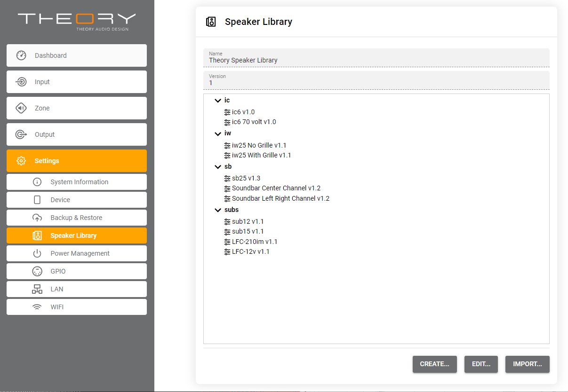Click the sliders icon beside Soundbar Center Channel
The width and height of the screenshot is (568, 392).
click(228, 188)
